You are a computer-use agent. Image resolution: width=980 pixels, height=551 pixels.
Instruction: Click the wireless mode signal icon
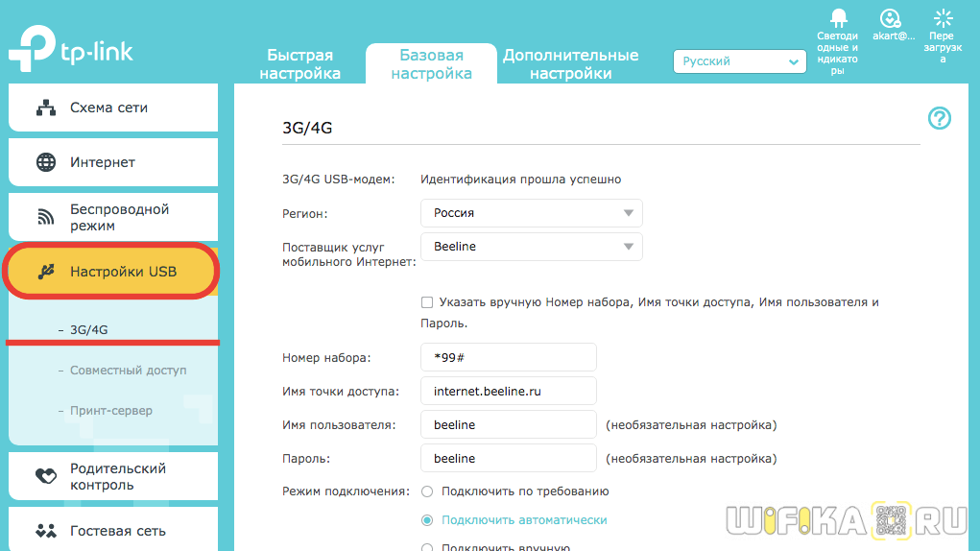[46, 217]
